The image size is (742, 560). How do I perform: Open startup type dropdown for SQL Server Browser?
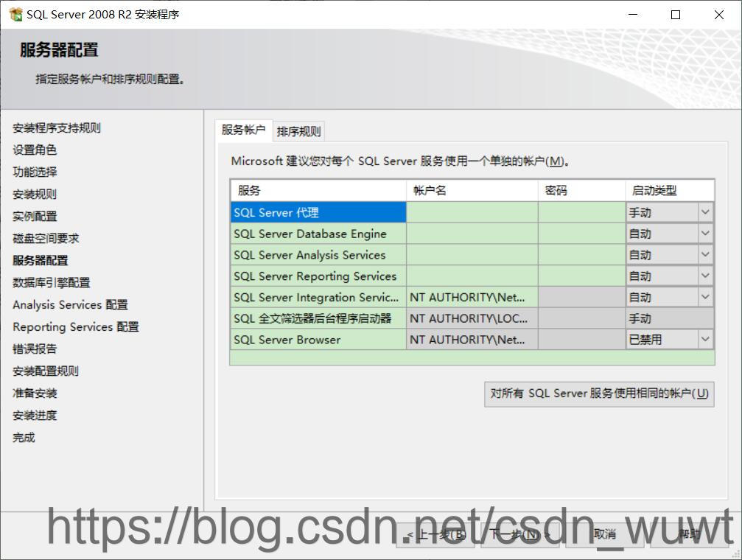[705, 340]
